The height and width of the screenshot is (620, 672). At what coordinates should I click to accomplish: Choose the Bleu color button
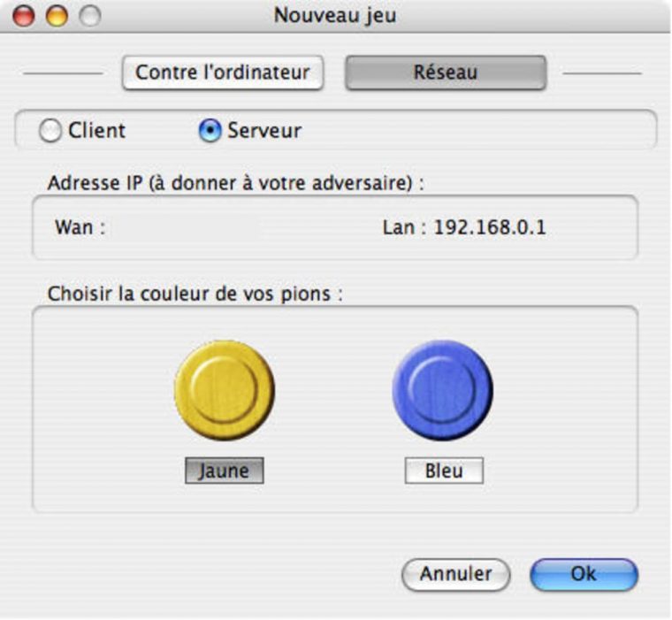pos(444,471)
